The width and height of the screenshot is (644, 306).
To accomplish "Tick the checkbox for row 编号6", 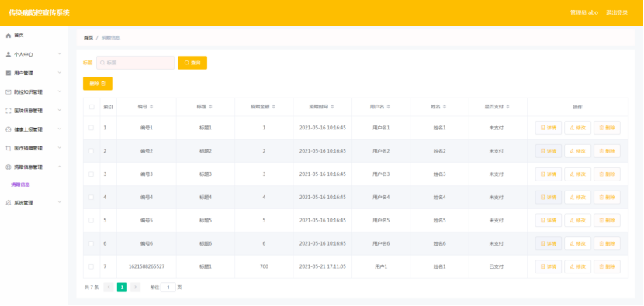I will coord(92,243).
